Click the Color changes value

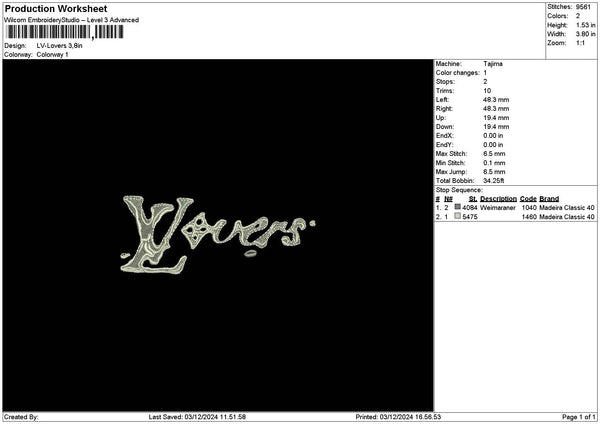485,73
